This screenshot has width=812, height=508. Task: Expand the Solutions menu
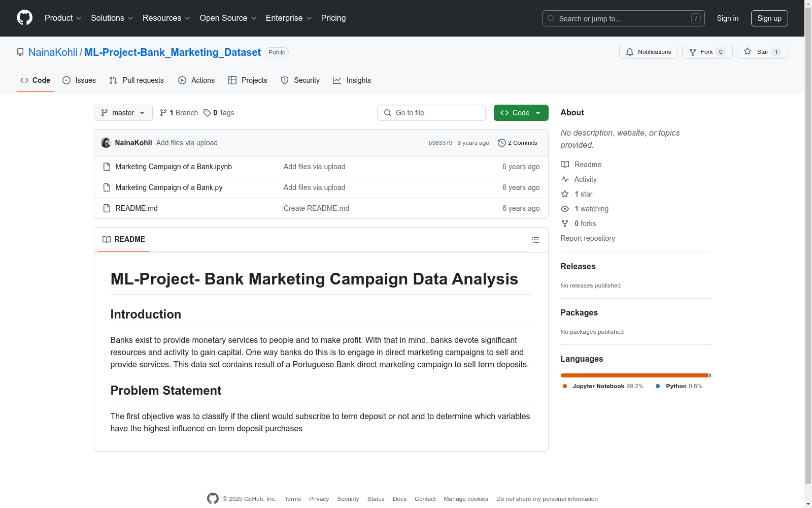coord(112,18)
